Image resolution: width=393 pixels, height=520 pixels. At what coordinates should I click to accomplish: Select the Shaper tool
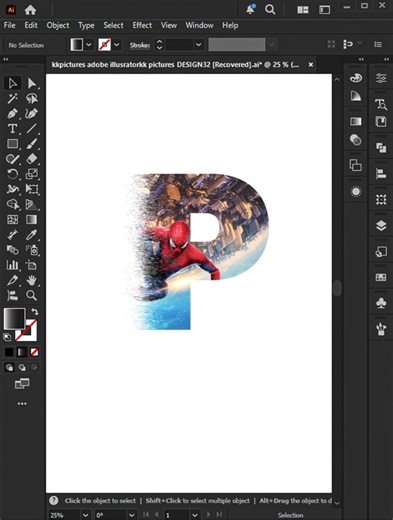click(x=12, y=159)
